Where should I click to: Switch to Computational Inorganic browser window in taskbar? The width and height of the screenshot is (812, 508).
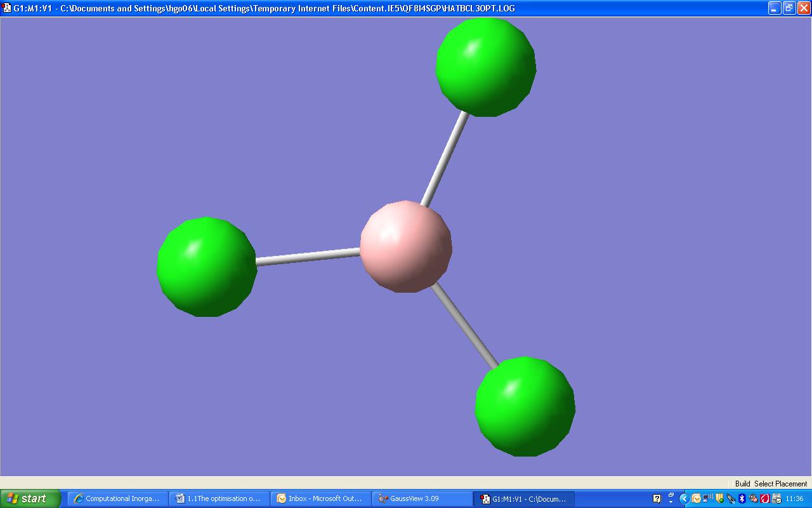118,498
